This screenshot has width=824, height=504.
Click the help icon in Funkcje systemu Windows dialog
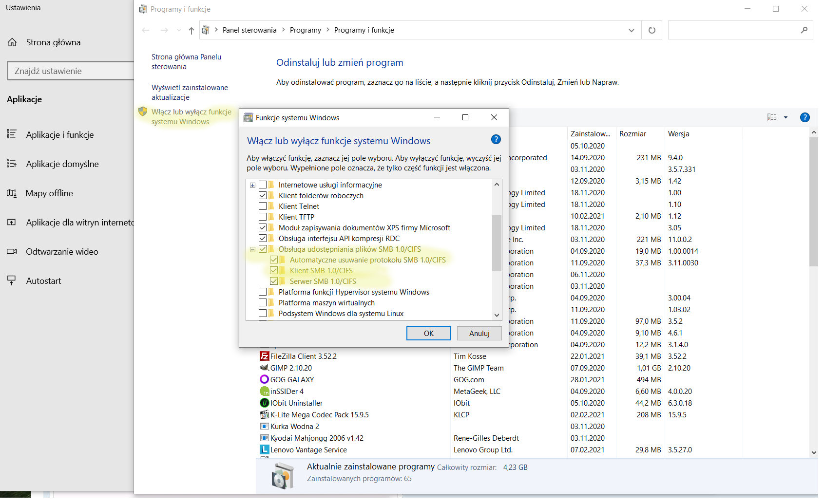click(x=496, y=139)
